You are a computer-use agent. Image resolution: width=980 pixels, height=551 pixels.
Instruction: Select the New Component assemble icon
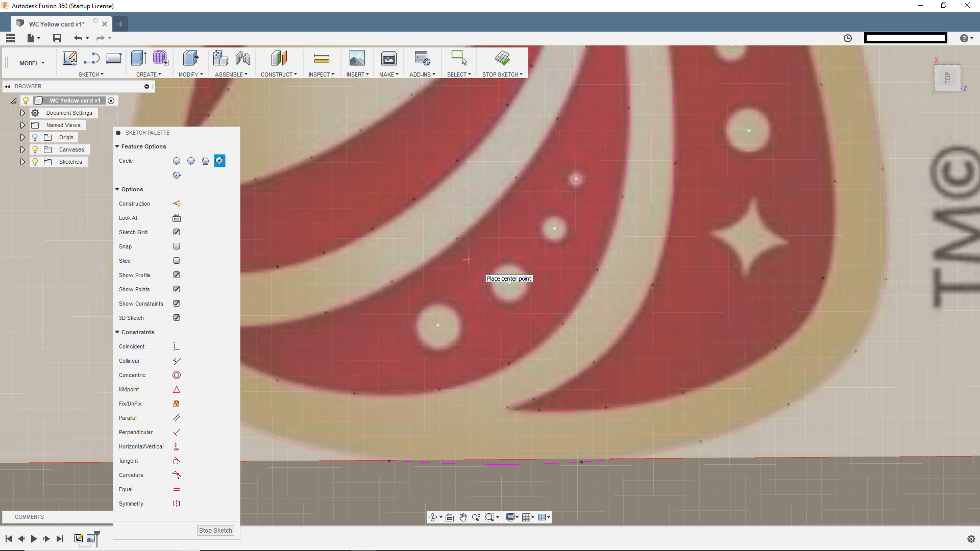[220, 58]
